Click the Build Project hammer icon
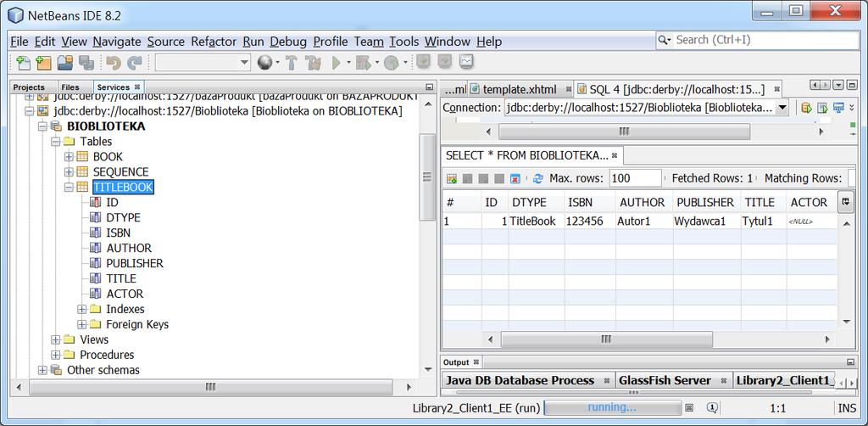The height and width of the screenshot is (426, 868). [292, 63]
